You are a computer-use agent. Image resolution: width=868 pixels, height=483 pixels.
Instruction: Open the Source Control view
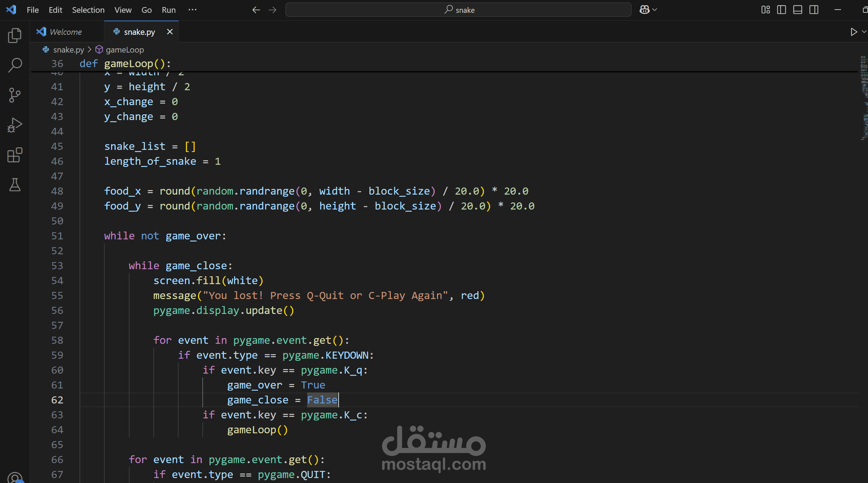point(15,95)
